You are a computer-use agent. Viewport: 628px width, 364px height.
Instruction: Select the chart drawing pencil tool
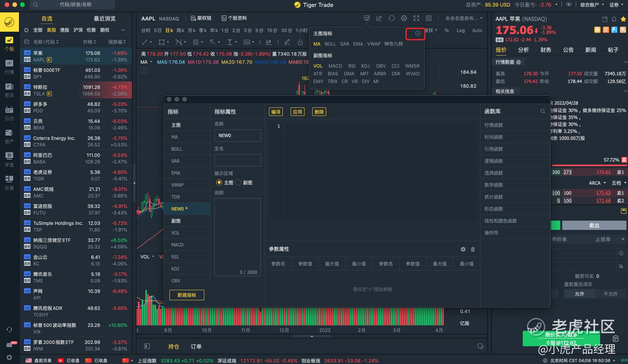coord(287,43)
